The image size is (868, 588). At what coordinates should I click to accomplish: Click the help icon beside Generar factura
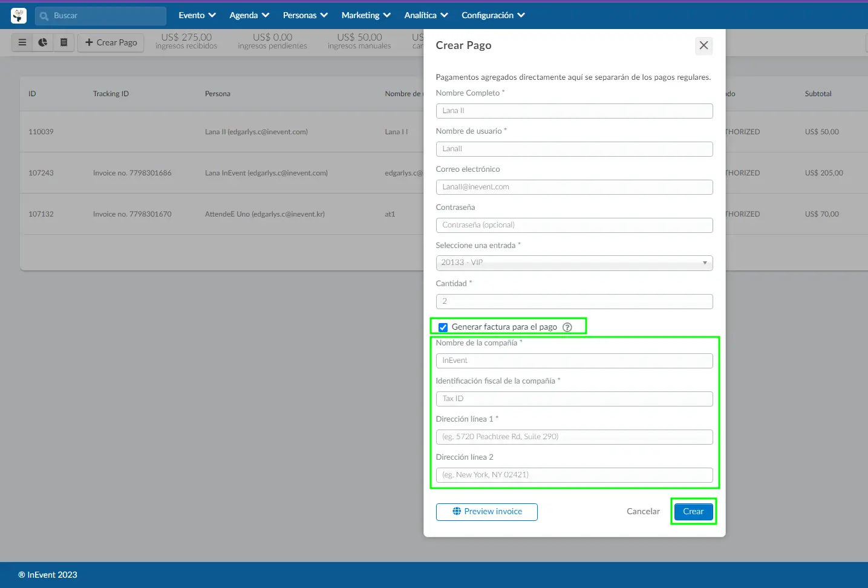(567, 327)
